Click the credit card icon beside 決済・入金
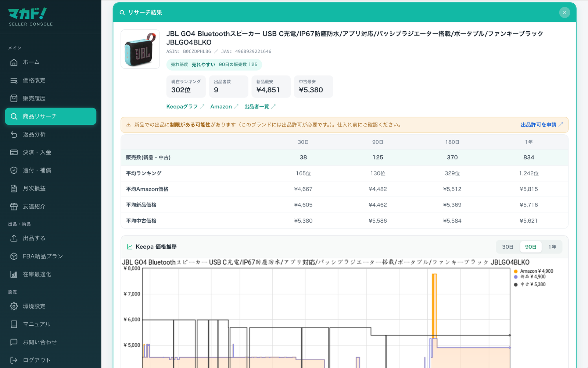 14,152
